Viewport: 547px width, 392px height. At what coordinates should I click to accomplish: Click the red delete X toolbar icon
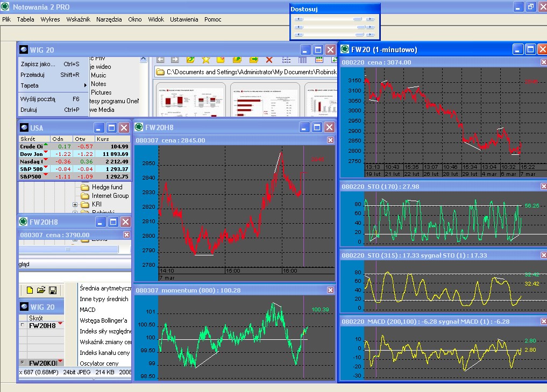coord(269,60)
